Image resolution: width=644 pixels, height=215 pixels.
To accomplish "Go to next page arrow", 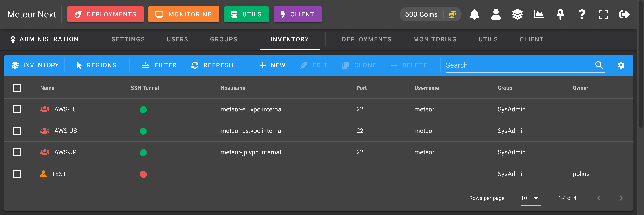I will (x=621, y=198).
